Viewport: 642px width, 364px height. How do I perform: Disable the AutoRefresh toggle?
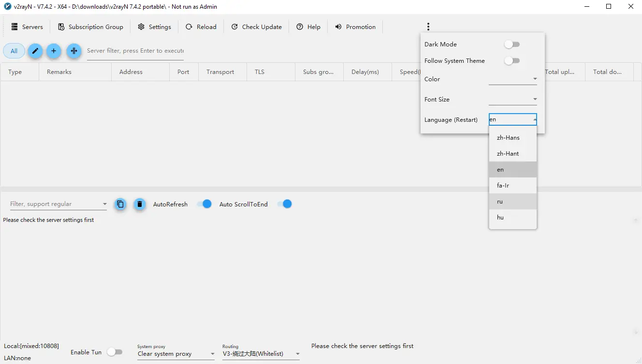[204, 204]
